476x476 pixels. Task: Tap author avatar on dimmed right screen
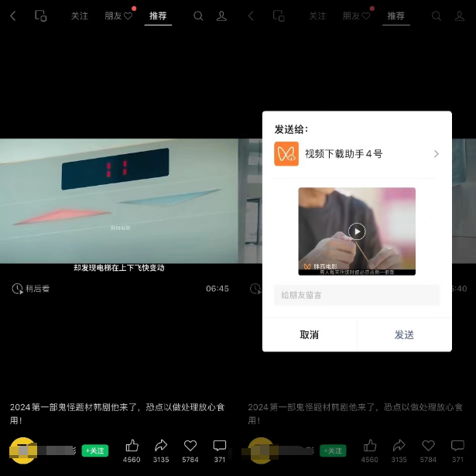click(x=261, y=450)
